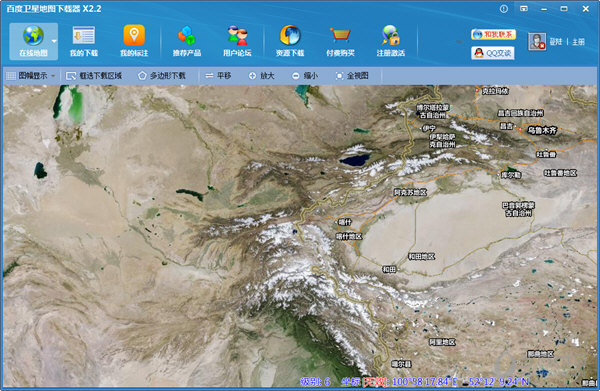The height and width of the screenshot is (391, 600).
Task: Click the 注册 register link
Action: coord(579,42)
